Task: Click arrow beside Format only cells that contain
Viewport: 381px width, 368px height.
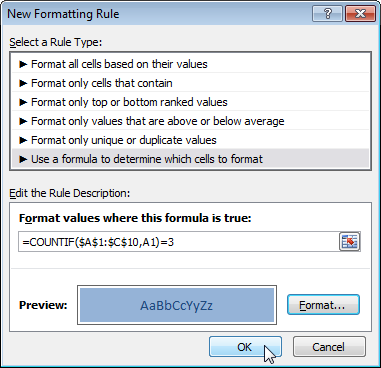Action: pyautogui.click(x=23, y=83)
